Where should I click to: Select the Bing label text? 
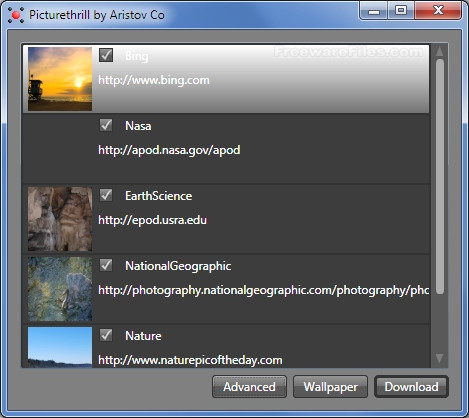(137, 56)
